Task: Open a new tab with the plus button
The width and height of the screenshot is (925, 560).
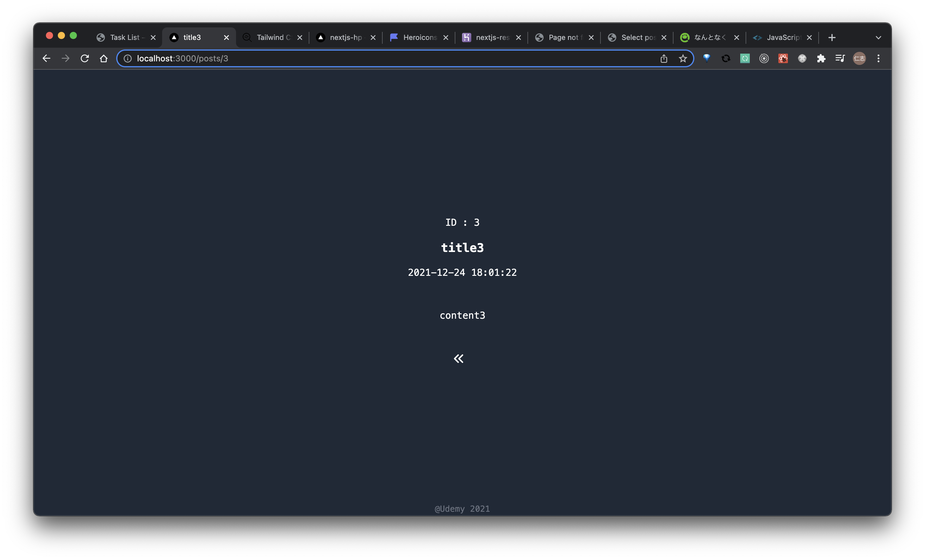Action: 831,38
